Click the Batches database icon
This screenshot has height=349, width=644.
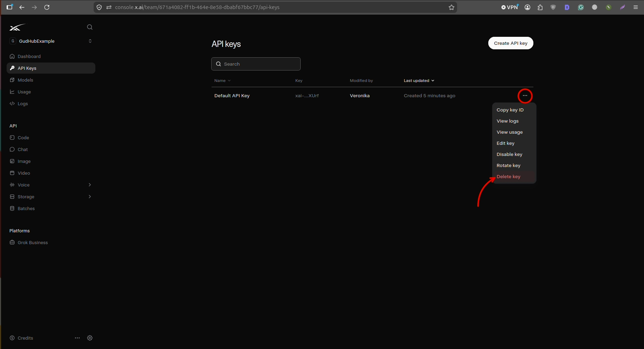pyautogui.click(x=12, y=208)
